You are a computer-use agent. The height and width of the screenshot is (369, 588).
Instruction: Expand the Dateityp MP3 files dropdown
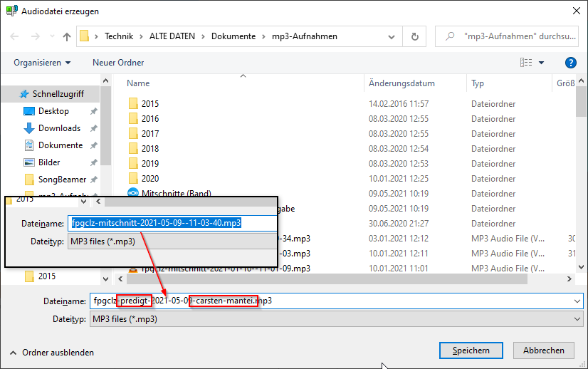(x=336, y=319)
